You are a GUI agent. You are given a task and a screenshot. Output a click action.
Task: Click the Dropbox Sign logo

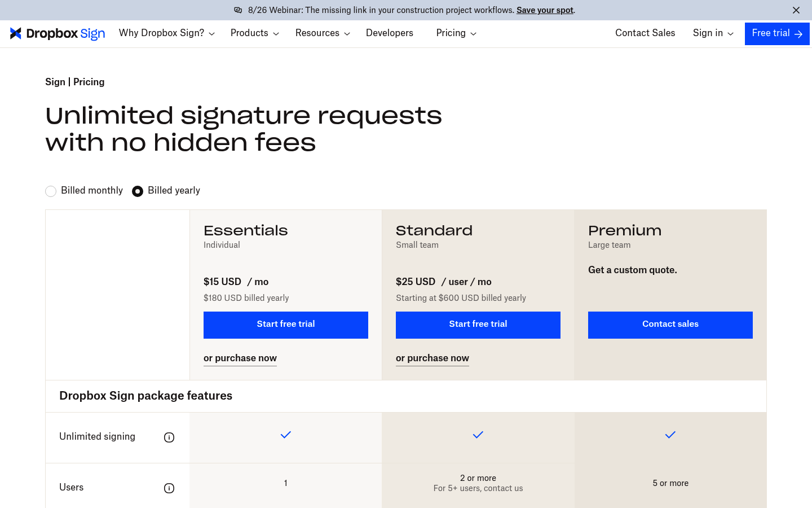pos(58,33)
